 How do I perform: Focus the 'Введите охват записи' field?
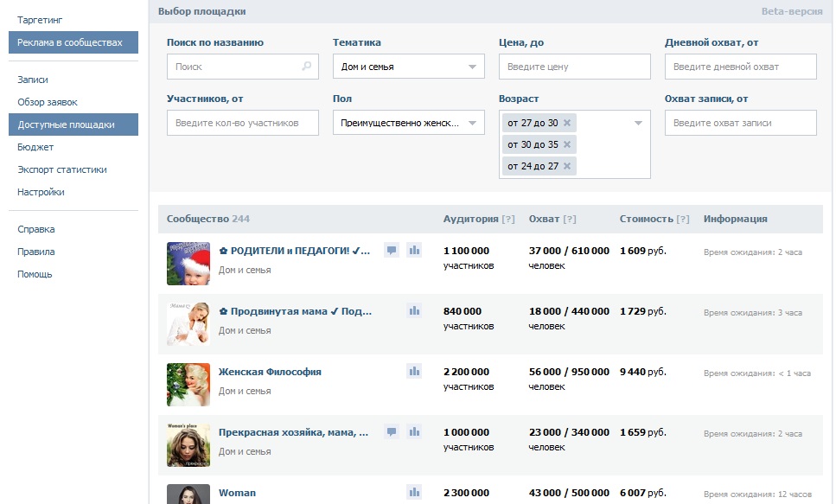coord(741,123)
